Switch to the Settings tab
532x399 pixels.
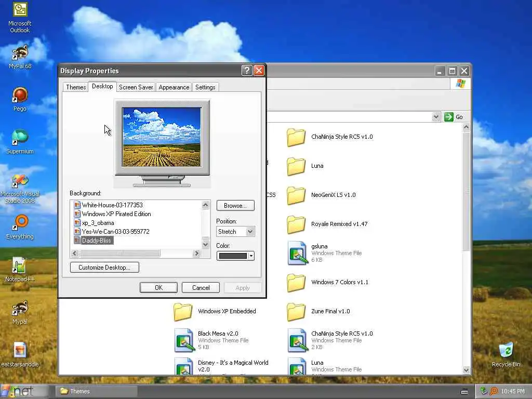click(x=205, y=87)
